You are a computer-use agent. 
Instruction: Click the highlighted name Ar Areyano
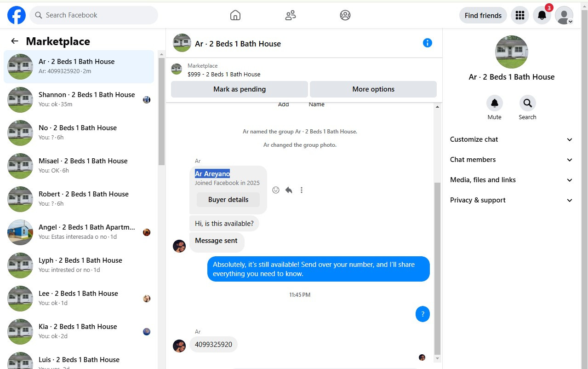click(x=212, y=173)
